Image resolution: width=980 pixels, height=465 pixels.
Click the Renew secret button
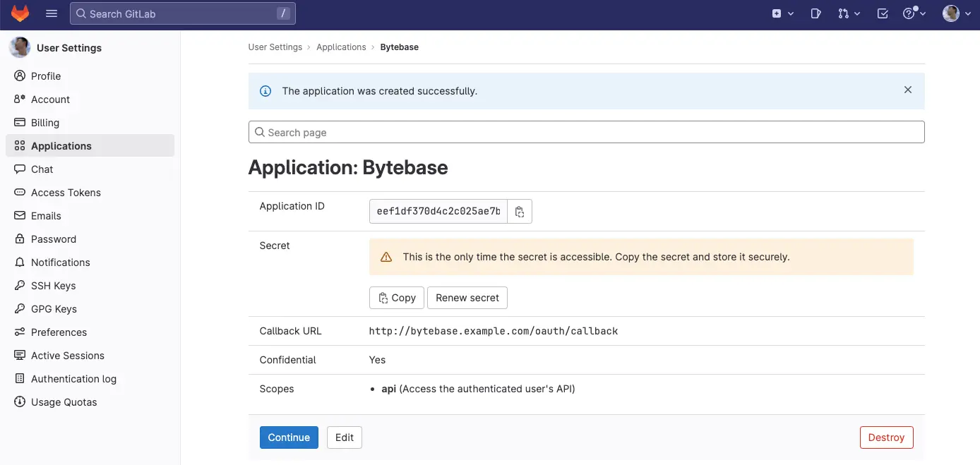(x=467, y=298)
